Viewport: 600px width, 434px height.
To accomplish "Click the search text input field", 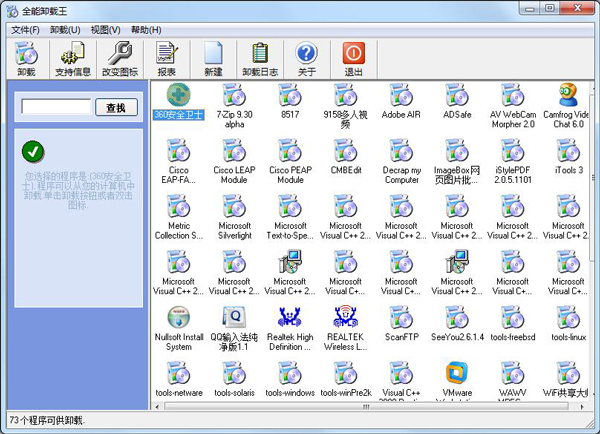I will 56,107.
